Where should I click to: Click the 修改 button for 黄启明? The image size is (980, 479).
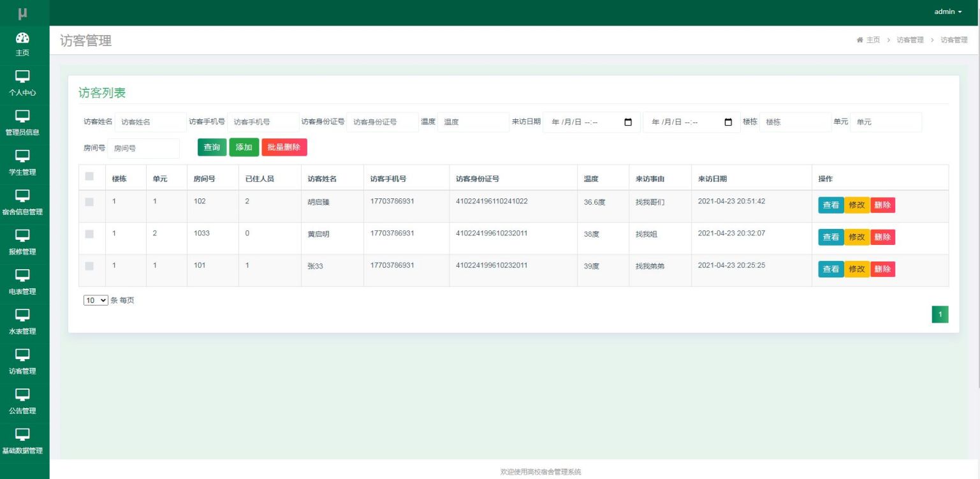pyautogui.click(x=857, y=237)
